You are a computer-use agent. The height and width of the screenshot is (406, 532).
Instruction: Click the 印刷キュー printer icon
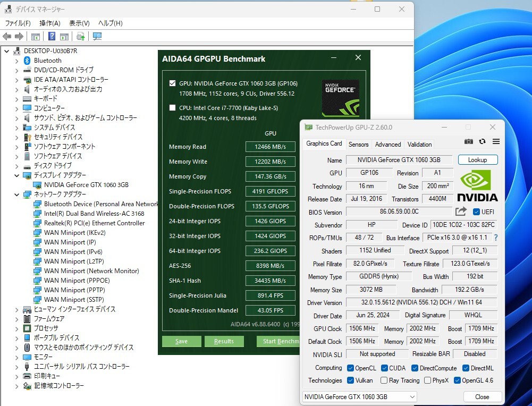coord(27,376)
